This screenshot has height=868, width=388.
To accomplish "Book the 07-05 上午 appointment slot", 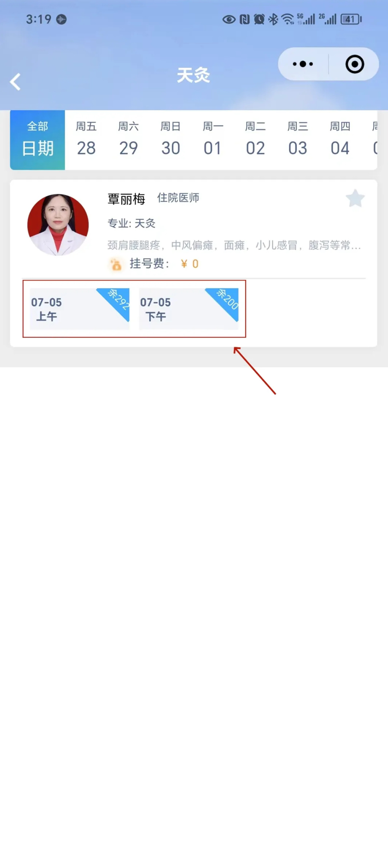I will click(x=80, y=309).
